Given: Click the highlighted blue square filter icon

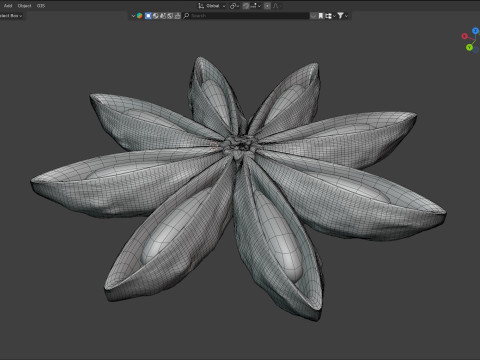Looking at the screenshot, I should coord(148,16).
